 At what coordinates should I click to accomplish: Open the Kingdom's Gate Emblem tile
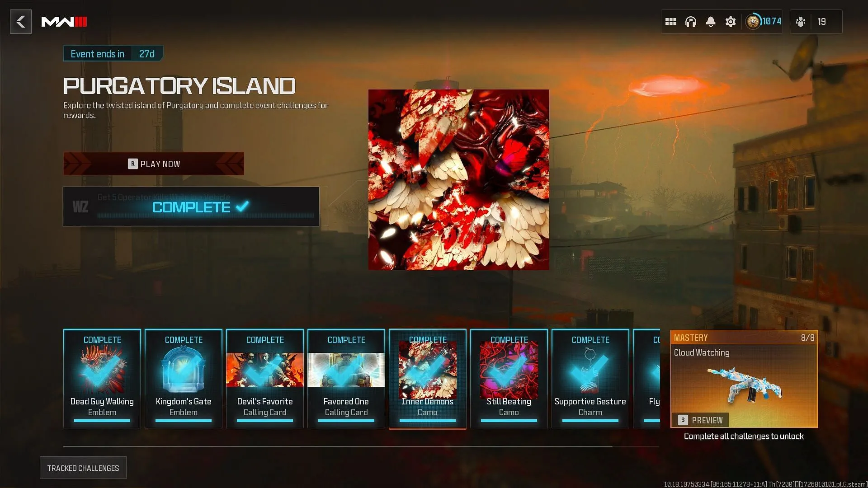coord(184,378)
